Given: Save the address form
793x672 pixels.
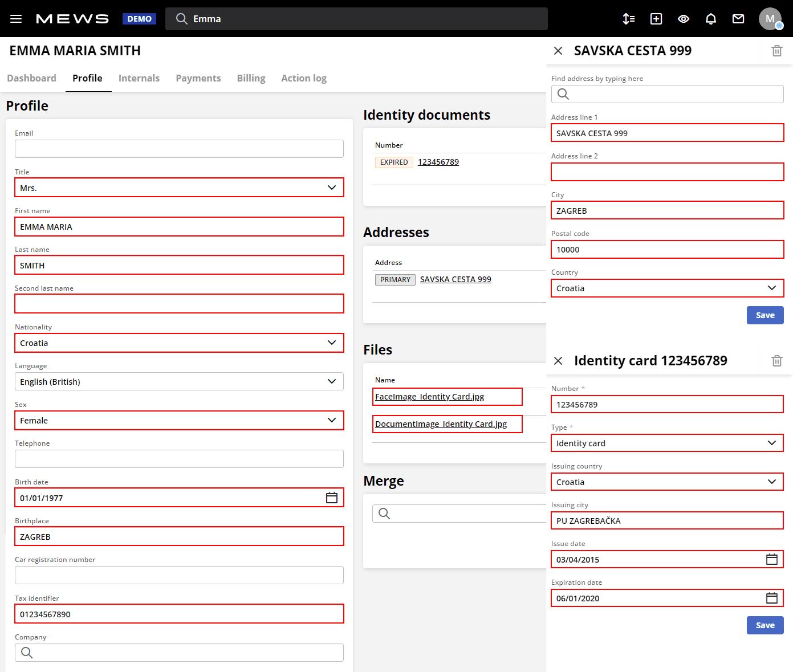Looking at the screenshot, I should 764,315.
